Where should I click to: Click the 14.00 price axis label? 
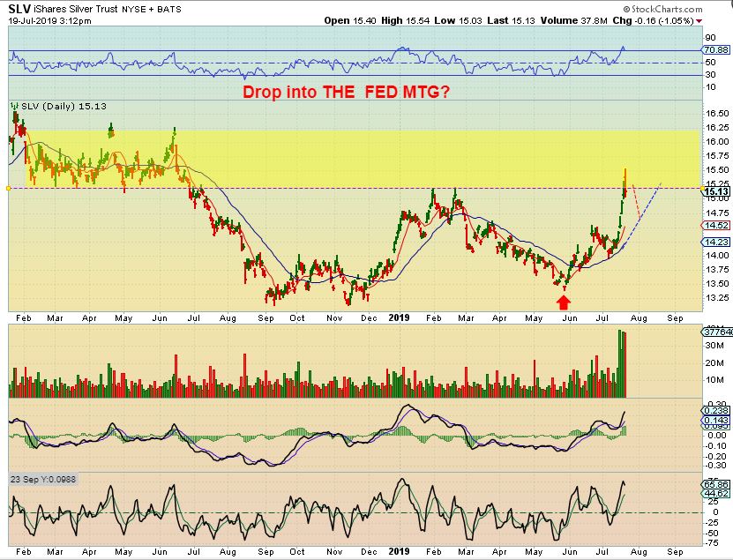[x=716, y=255]
